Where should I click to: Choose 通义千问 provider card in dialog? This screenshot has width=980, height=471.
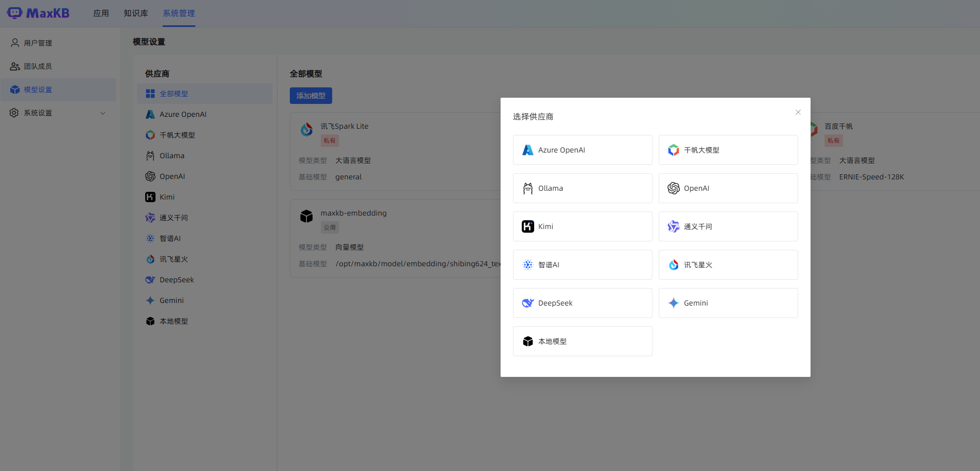[x=728, y=226]
